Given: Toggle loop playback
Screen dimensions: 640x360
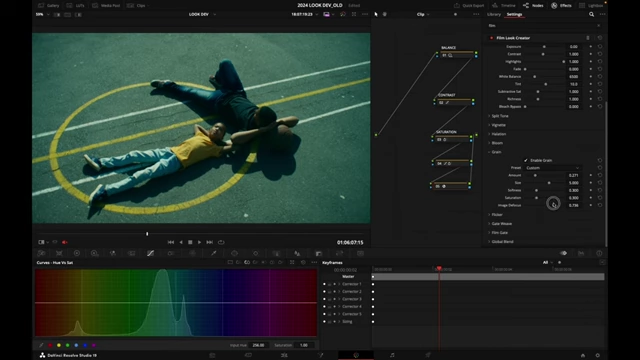Looking at the screenshot, I should 221,242.
